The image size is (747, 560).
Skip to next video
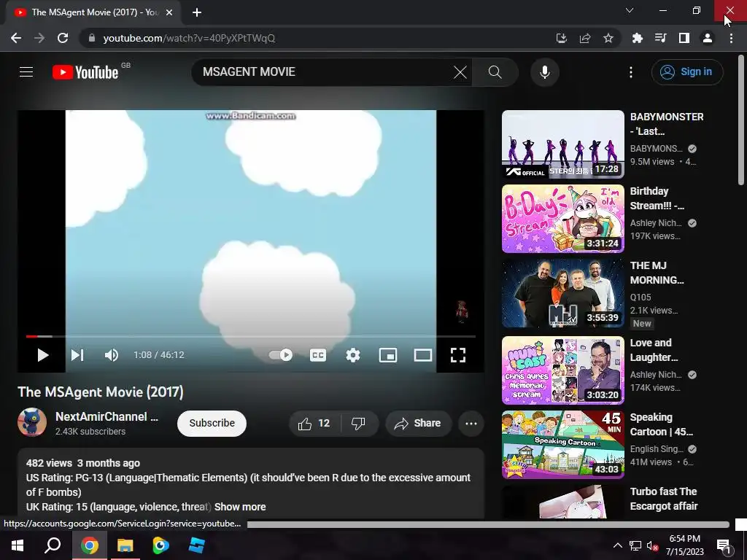(77, 355)
